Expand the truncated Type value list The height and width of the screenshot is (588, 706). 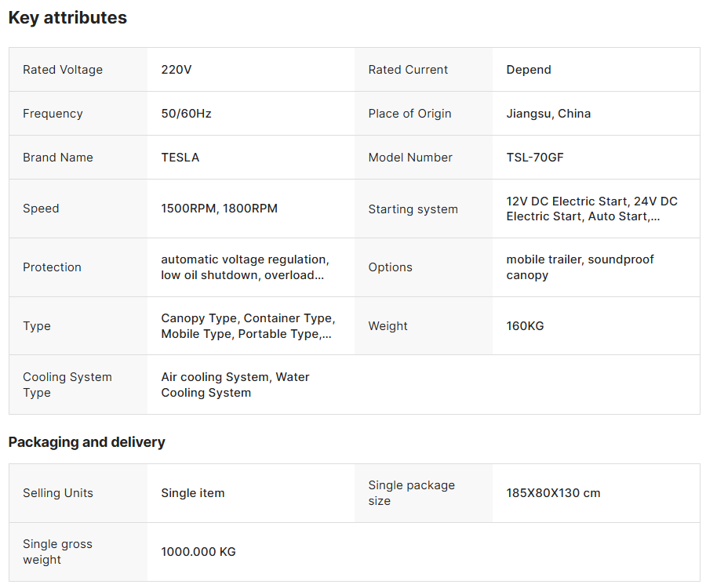[x=248, y=325]
